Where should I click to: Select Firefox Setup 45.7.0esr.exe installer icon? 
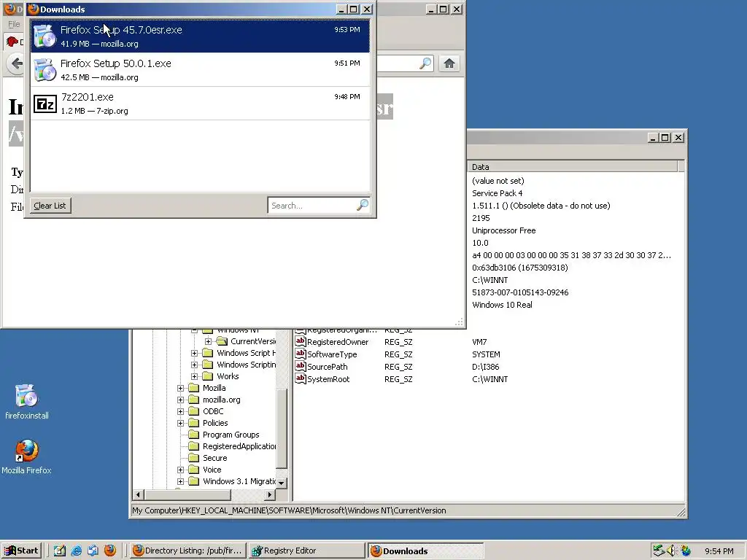coord(45,36)
